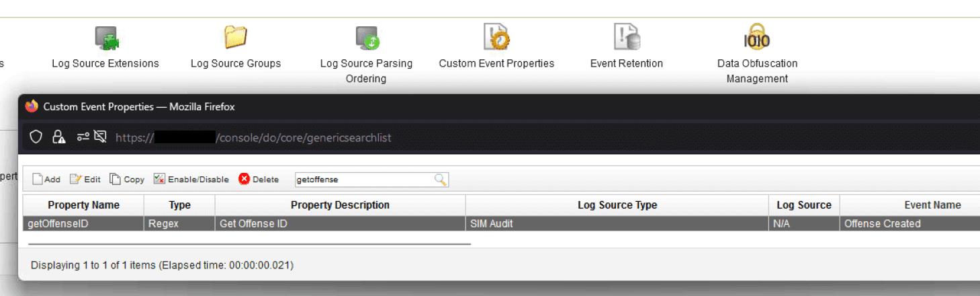Click the Log Source Groups label
This screenshot has height=296, width=980.
click(236, 63)
